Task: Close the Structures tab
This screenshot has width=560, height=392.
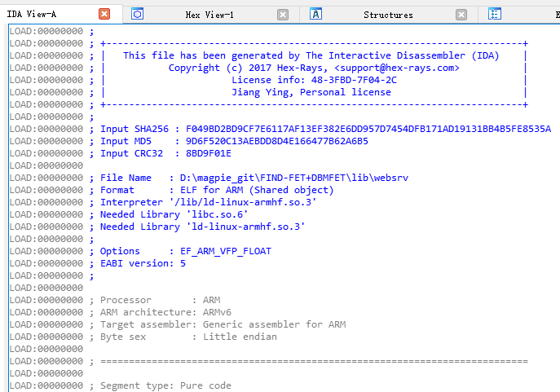Action: click(461, 15)
